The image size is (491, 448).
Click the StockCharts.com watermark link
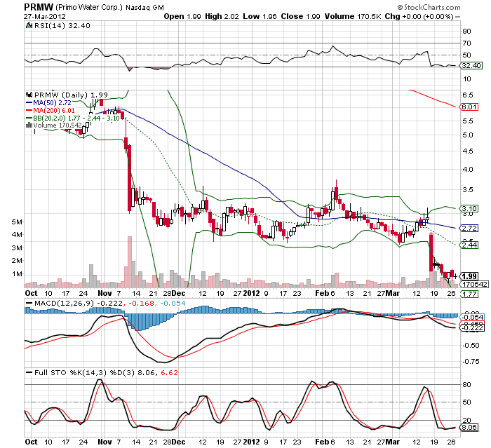429,7
